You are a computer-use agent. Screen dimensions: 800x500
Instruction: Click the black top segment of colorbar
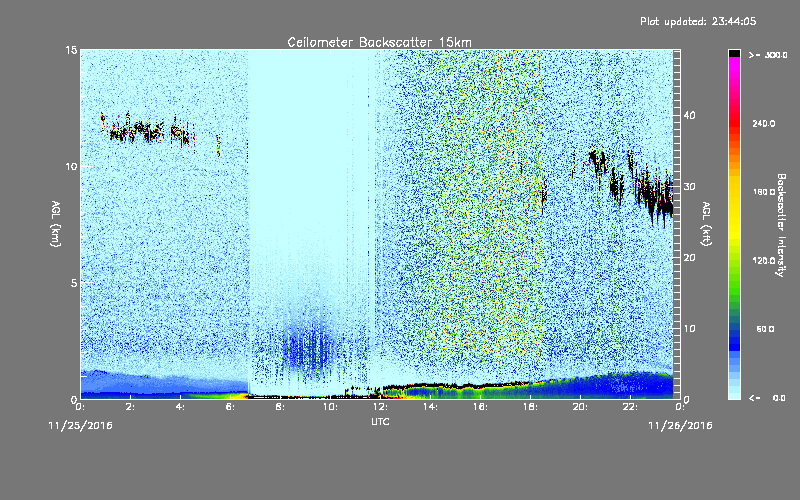(x=734, y=53)
